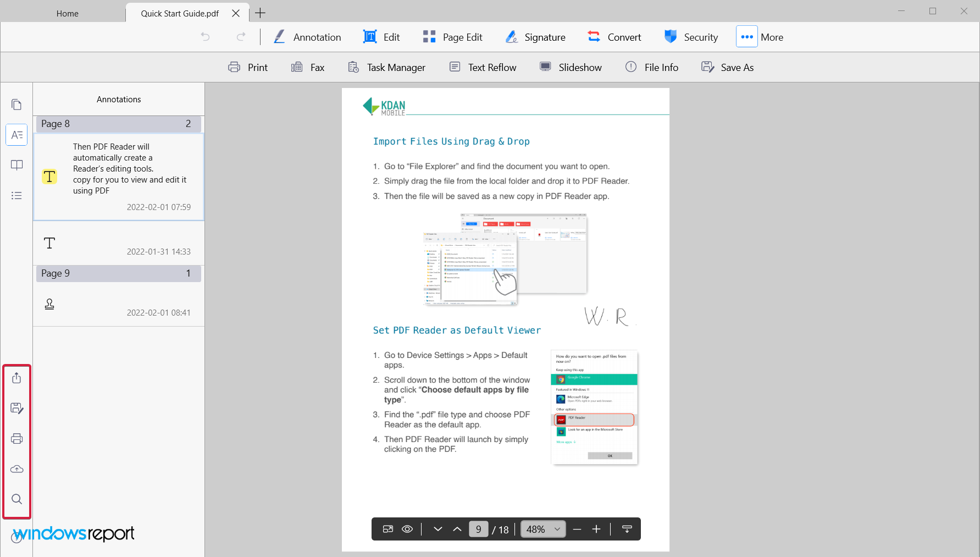
Task: Open a new tab with plus
Action: pyautogui.click(x=261, y=13)
